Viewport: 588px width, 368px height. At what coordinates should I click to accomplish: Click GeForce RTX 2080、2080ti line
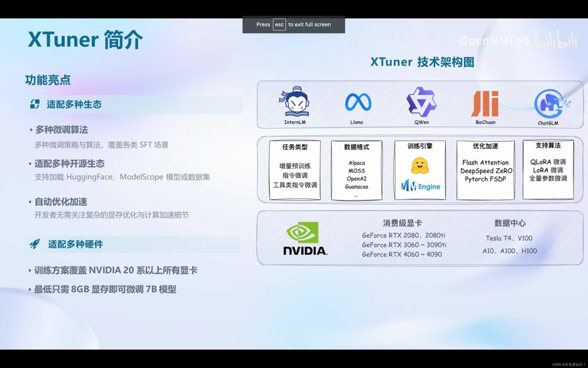(403, 235)
